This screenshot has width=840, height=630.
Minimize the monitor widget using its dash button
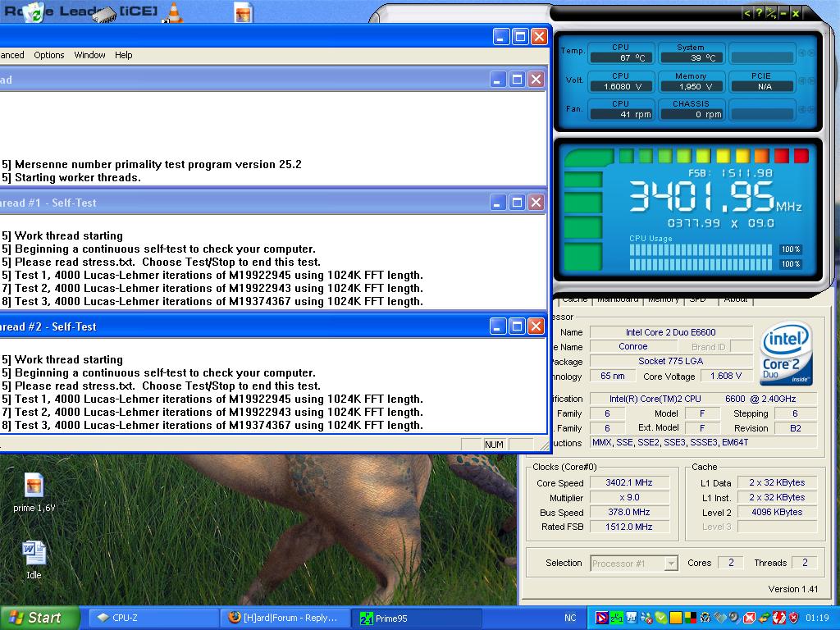pos(783,13)
